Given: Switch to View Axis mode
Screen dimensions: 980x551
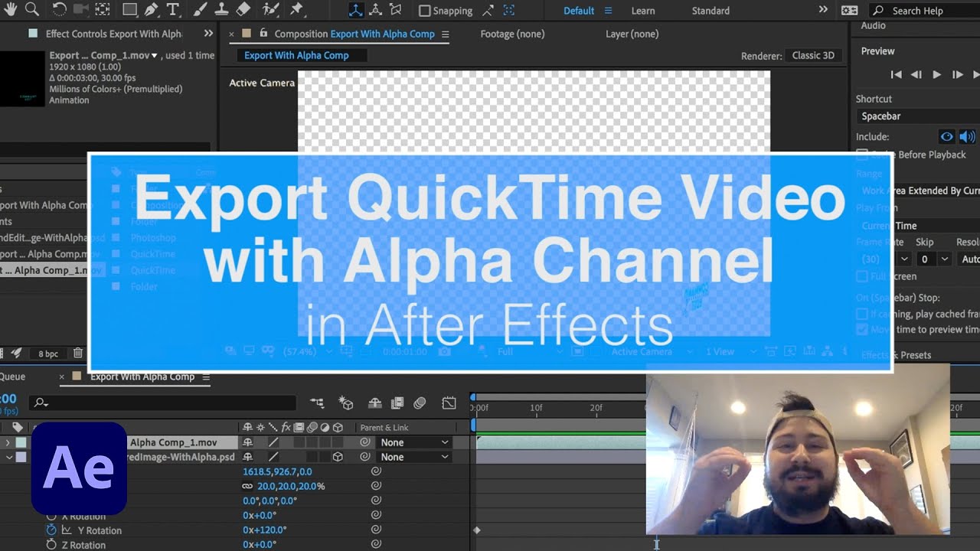Looking at the screenshot, I should tap(396, 11).
